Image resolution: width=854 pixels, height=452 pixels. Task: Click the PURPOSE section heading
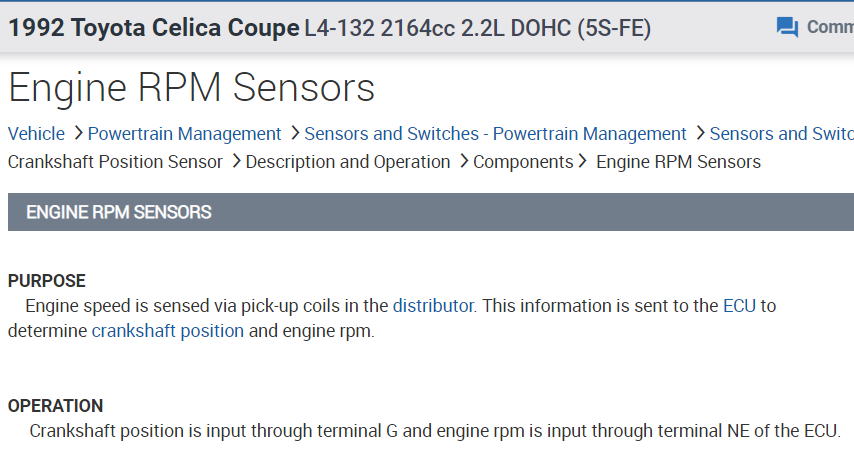click(x=47, y=281)
